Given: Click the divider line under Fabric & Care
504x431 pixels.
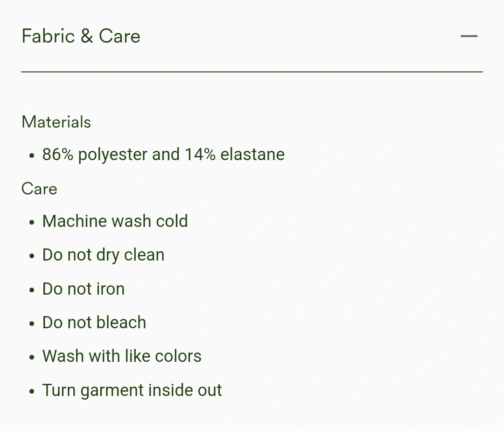Looking at the screenshot, I should click(252, 72).
